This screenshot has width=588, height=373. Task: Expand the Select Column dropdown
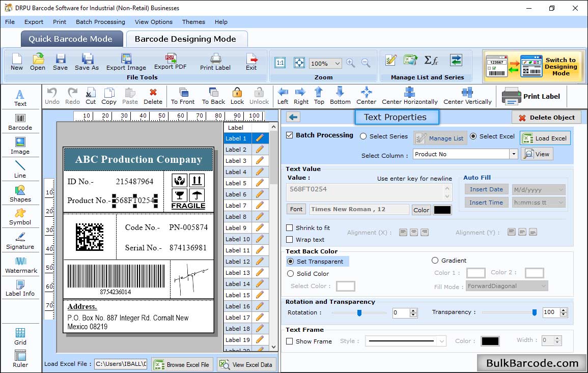point(513,154)
